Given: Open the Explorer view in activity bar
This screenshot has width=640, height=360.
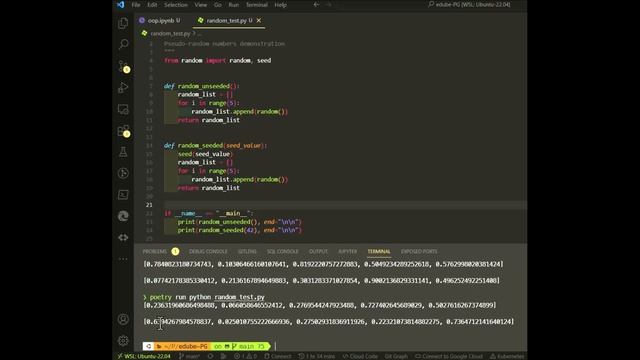Looking at the screenshot, I should (x=123, y=23).
